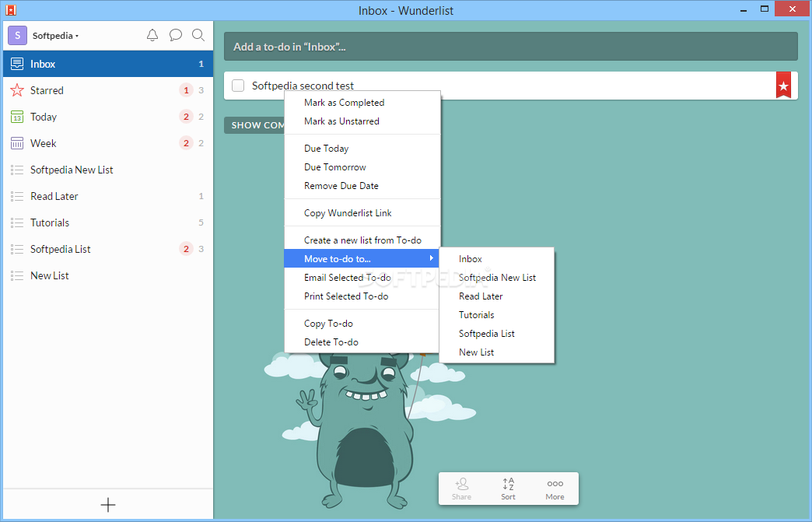
Task: Minimize the Wunderlist window
Action: (x=743, y=9)
